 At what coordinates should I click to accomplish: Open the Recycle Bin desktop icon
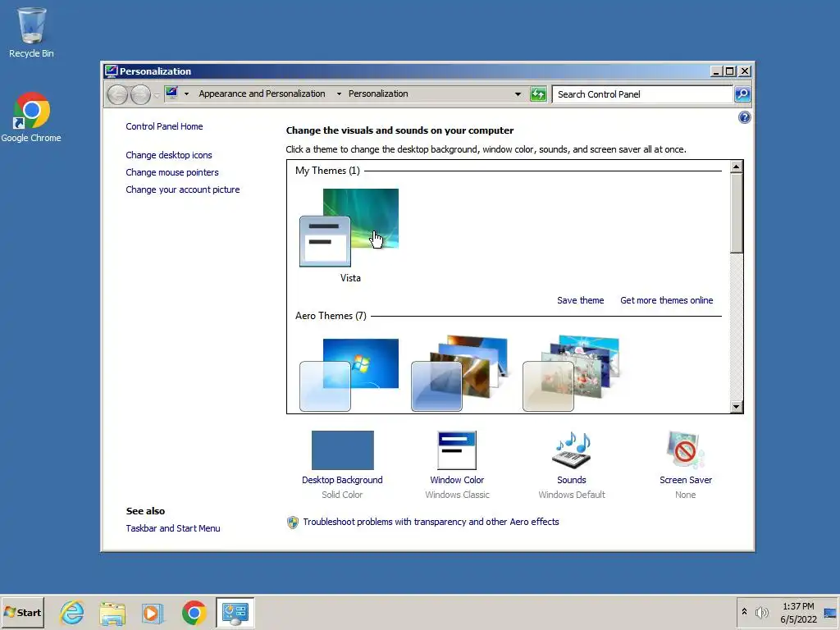pos(31,32)
